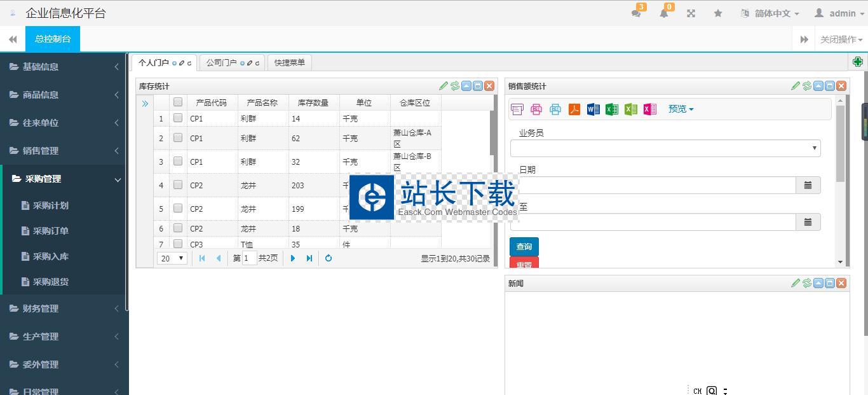
Task: Click the 总控制台 tab button
Action: (x=53, y=39)
